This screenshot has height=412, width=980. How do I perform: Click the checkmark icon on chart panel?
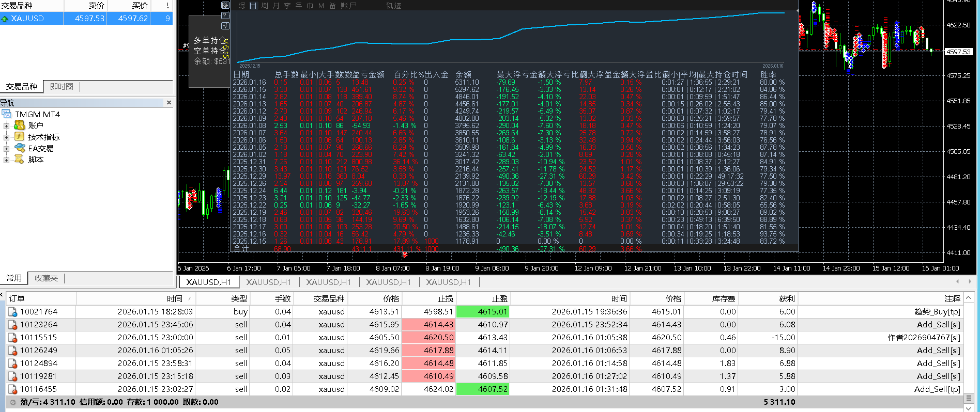225,25
